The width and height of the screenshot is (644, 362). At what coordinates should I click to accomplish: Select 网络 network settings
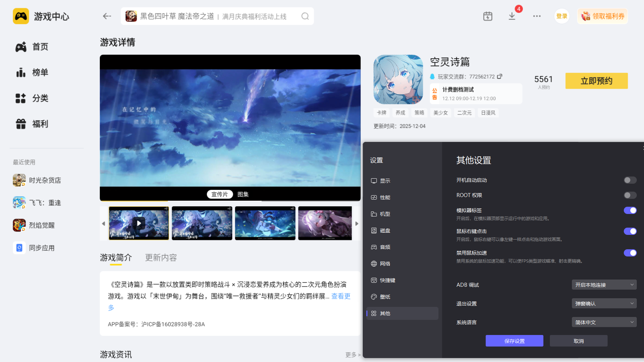385,263
